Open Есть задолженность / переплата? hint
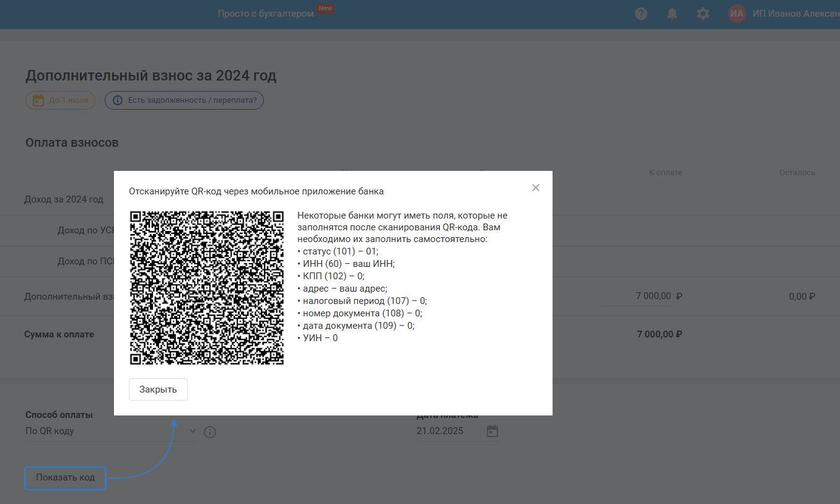The height and width of the screenshot is (504, 840). [x=184, y=100]
